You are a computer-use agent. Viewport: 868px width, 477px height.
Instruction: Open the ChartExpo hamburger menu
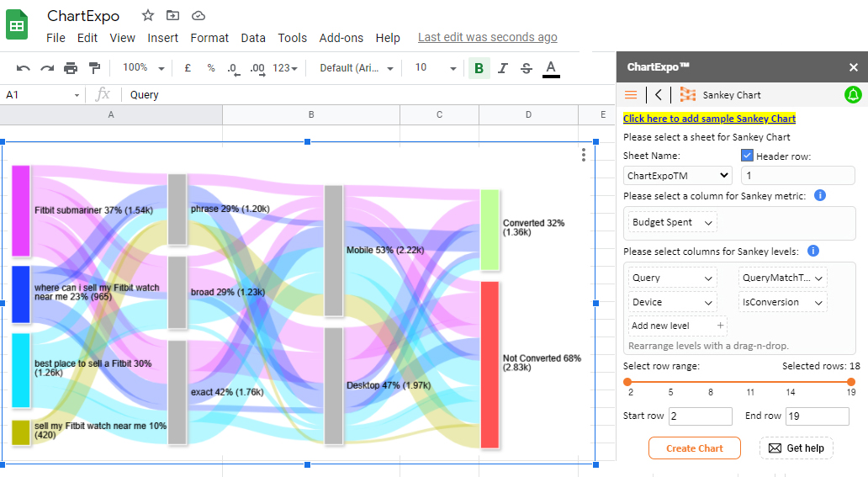[x=631, y=95]
